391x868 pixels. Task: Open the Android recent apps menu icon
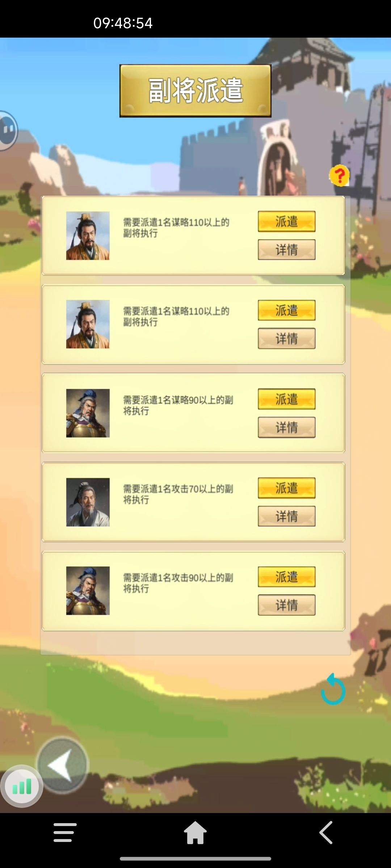(65, 832)
